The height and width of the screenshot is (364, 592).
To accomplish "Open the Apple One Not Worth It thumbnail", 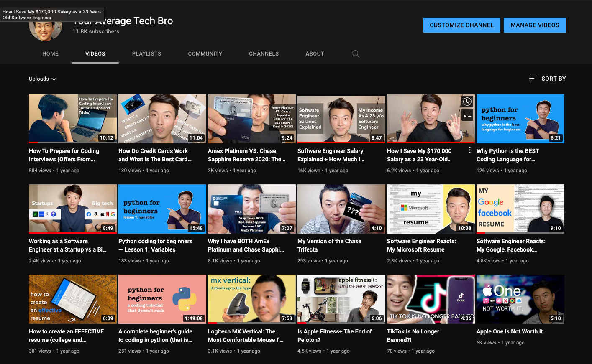I will coord(520,299).
